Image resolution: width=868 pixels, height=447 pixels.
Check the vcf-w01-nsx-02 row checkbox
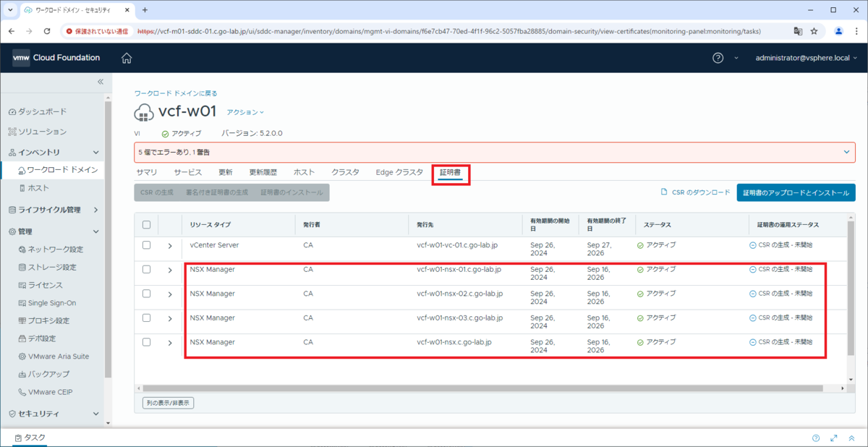tap(146, 294)
